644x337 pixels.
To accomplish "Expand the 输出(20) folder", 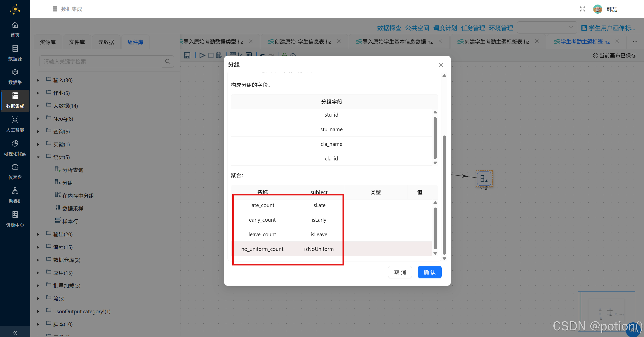I will point(38,234).
